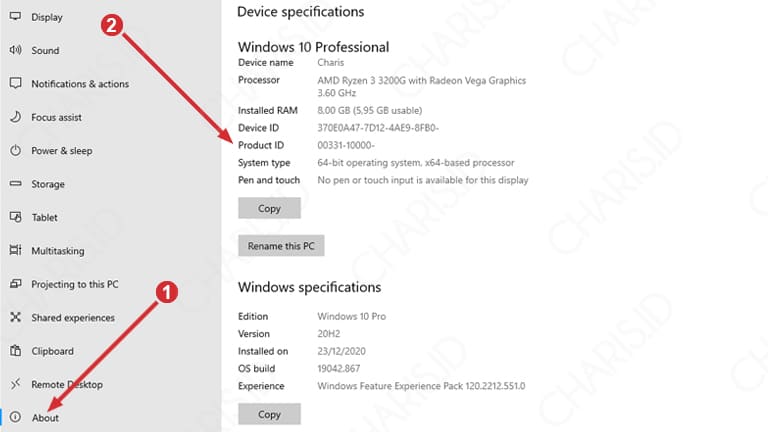Viewport: 768px width, 432px height.
Task: Open the About settings page
Action: [x=46, y=418]
